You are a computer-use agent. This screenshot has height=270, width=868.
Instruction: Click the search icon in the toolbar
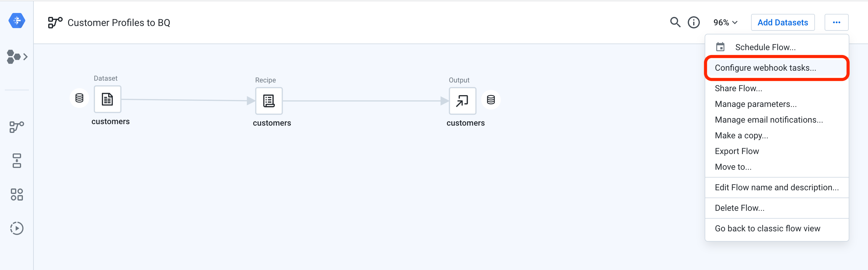coord(675,22)
